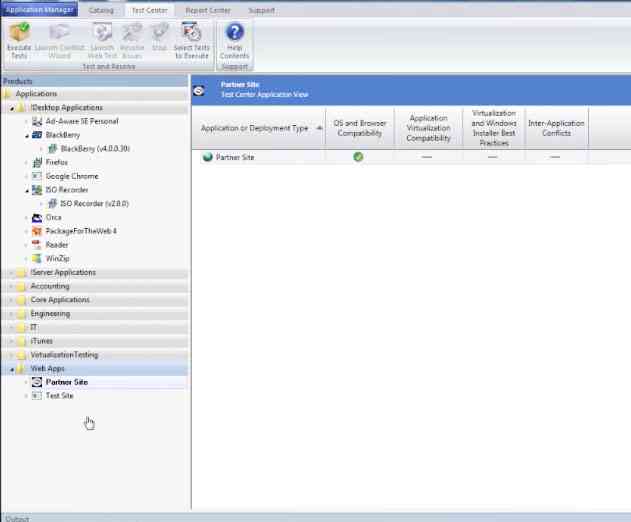Click the Inter-Application Conflicts dash for Partner Site
This screenshot has width=631, height=522.
(x=555, y=157)
